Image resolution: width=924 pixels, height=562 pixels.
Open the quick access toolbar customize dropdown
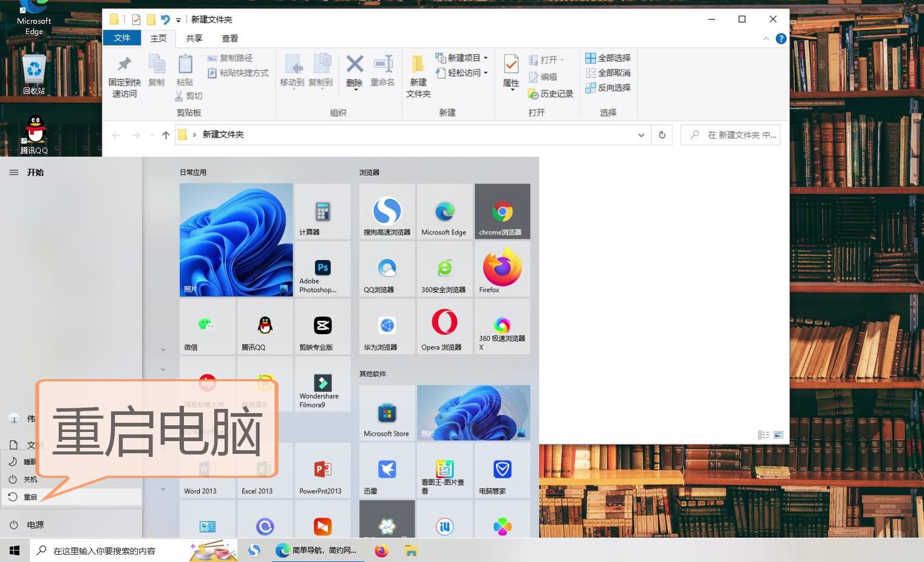[178, 20]
